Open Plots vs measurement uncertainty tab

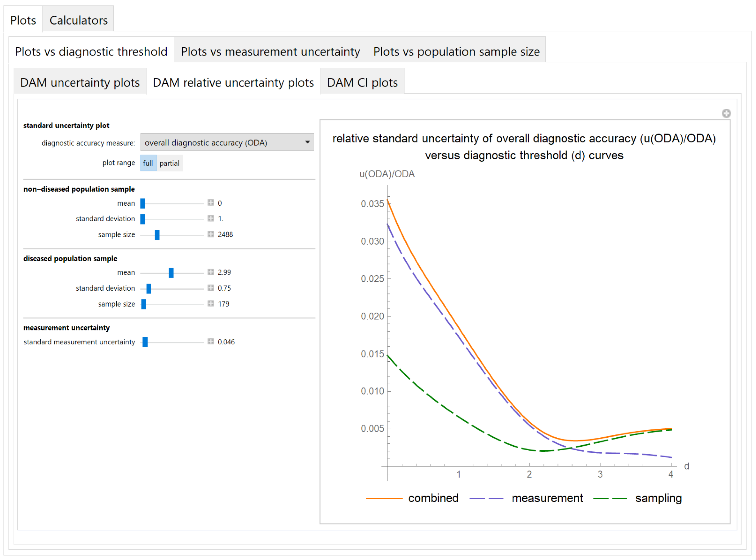click(x=270, y=52)
